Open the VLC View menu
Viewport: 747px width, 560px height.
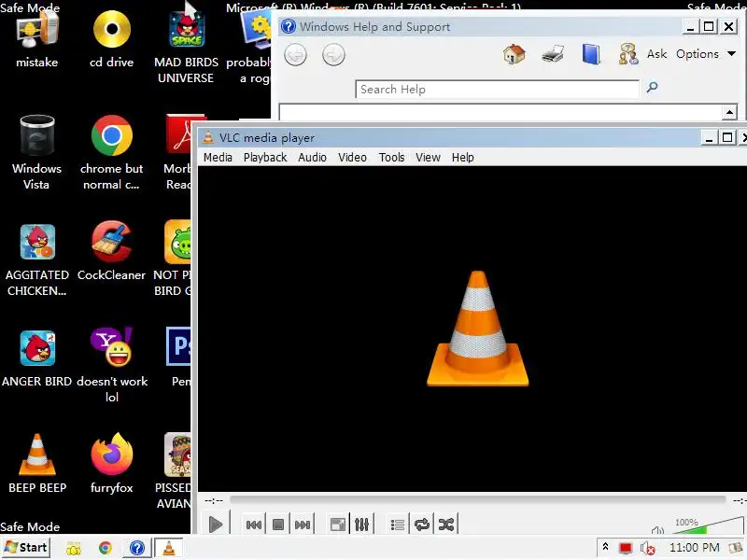coord(428,158)
